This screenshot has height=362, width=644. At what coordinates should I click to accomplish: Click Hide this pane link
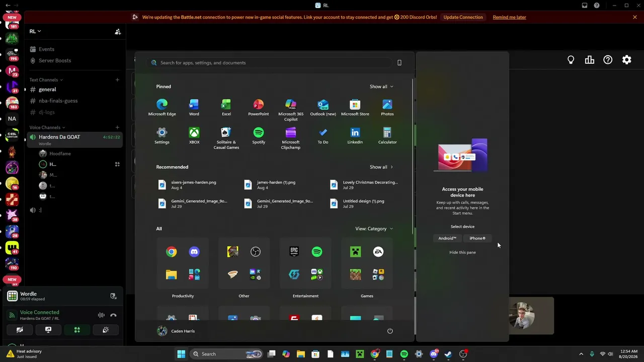(x=462, y=252)
